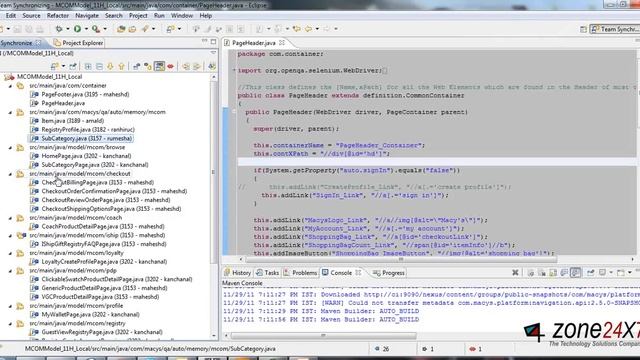
Task: Click the Forward navigation arrow in toolbar
Action: point(327,29)
